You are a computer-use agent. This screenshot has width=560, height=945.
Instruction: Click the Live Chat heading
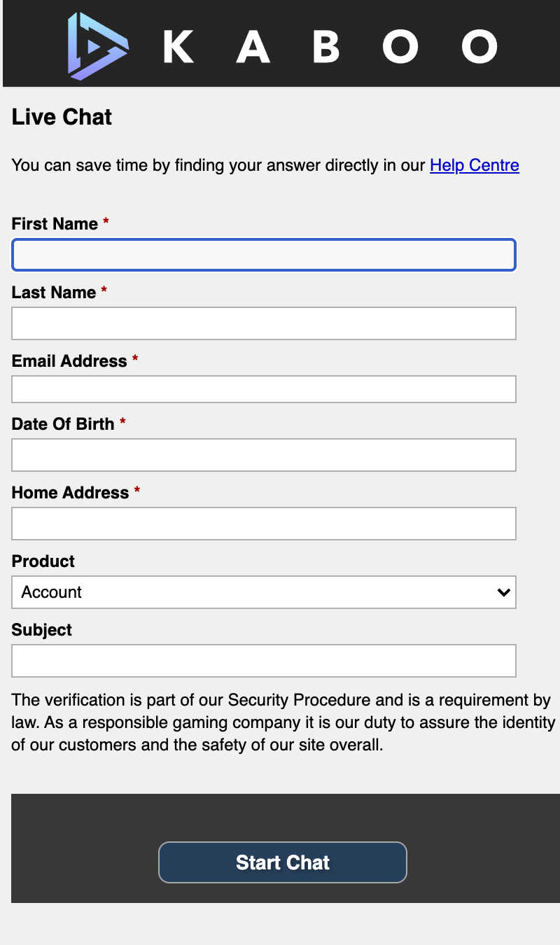point(62,117)
